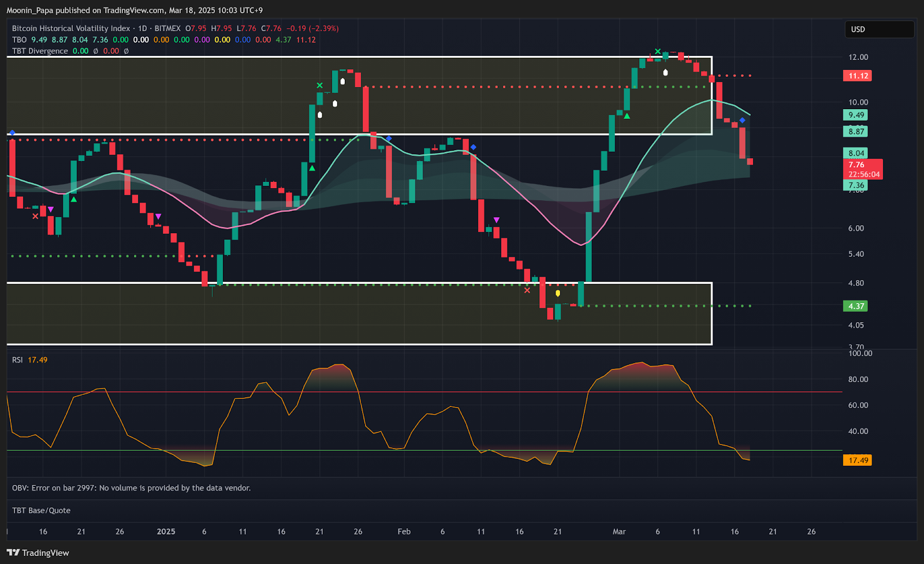Click the OBV error message text

[x=131, y=488]
